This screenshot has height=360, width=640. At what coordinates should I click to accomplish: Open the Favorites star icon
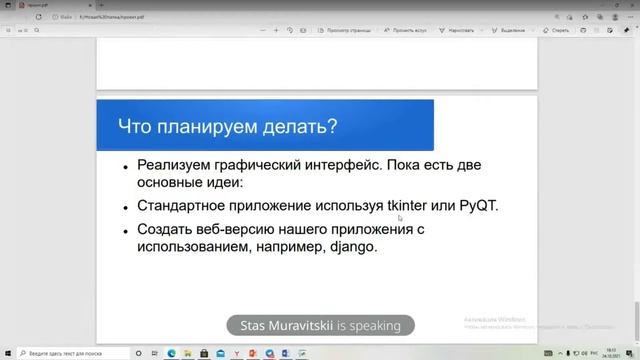click(585, 17)
